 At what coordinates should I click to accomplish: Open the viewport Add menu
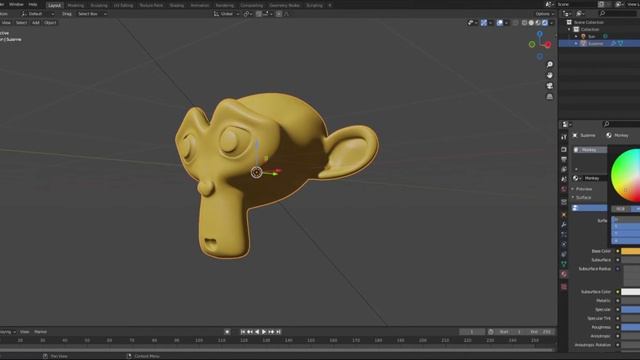[x=36, y=23]
